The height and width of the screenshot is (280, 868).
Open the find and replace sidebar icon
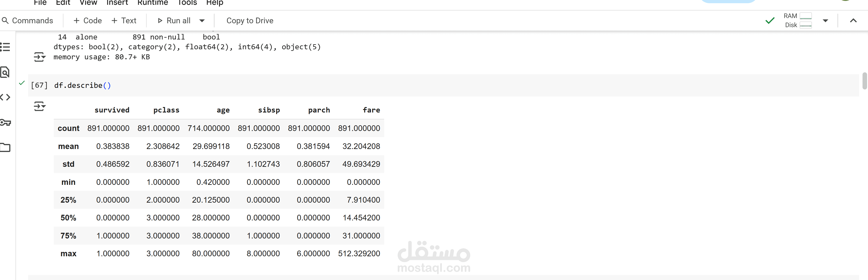click(x=5, y=72)
